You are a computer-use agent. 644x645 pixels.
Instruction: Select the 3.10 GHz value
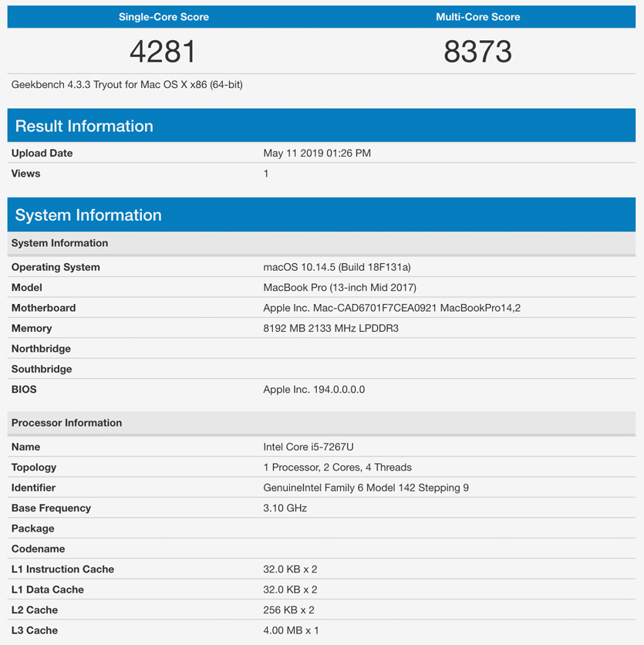coord(285,508)
